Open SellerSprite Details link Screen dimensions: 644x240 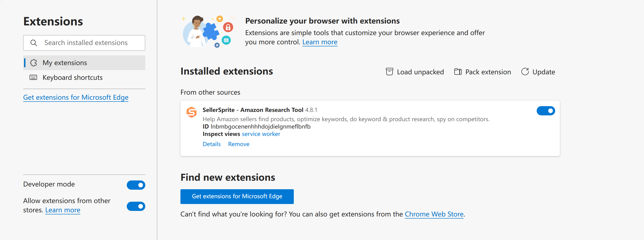[211, 144]
